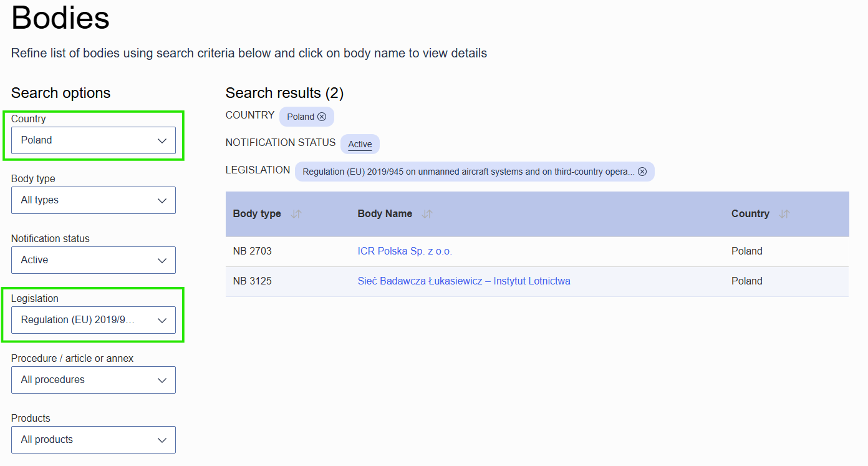Open the Country dropdown showing Poland
This screenshot has width=868, height=466.
[94, 140]
